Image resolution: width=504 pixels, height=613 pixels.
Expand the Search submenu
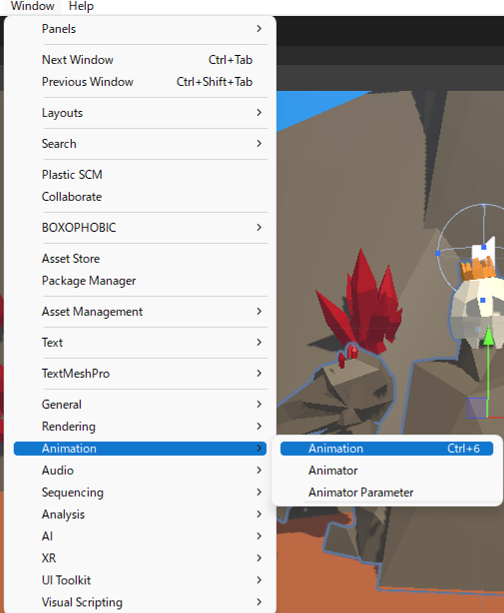(x=140, y=143)
